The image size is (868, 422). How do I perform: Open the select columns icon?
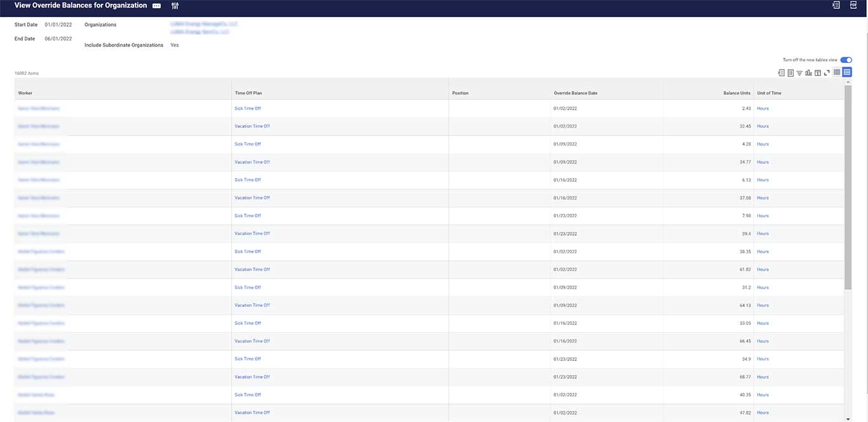(818, 72)
